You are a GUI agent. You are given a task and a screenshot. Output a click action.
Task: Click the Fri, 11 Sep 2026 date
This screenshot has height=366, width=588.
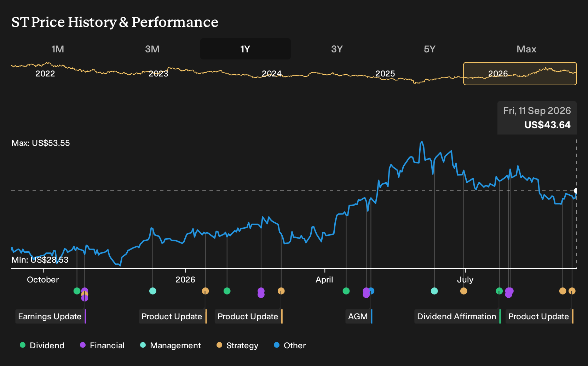pos(537,111)
